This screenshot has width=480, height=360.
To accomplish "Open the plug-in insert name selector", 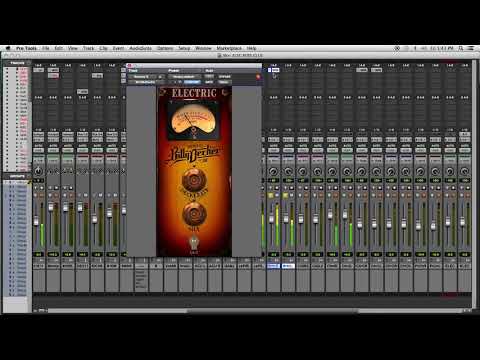I will click(145, 82).
